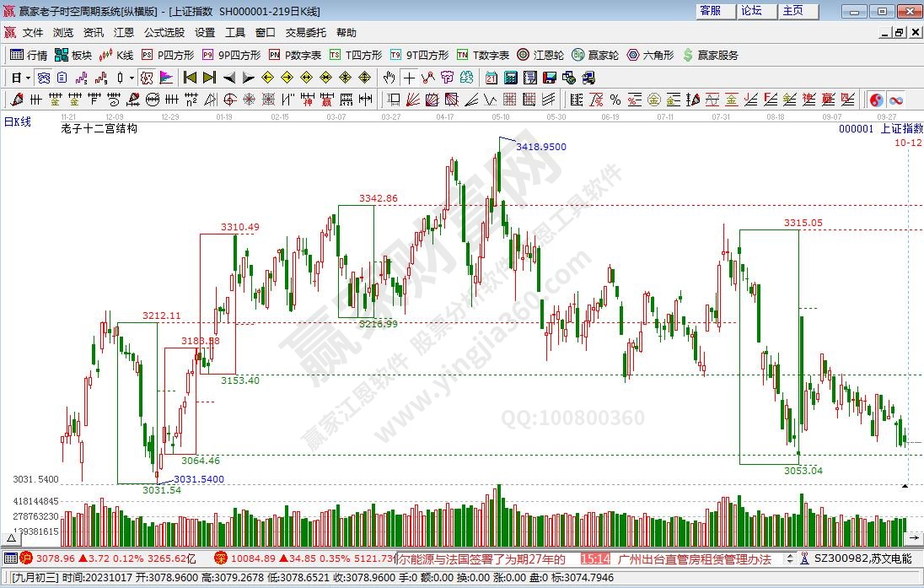Jump to first bar with skip-back icon

pos(190,78)
